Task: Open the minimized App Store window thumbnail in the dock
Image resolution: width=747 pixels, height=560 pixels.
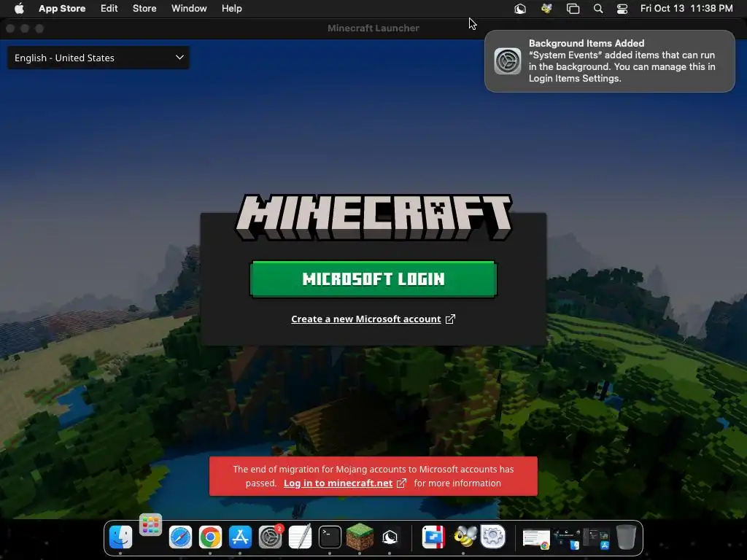Action: (596, 539)
